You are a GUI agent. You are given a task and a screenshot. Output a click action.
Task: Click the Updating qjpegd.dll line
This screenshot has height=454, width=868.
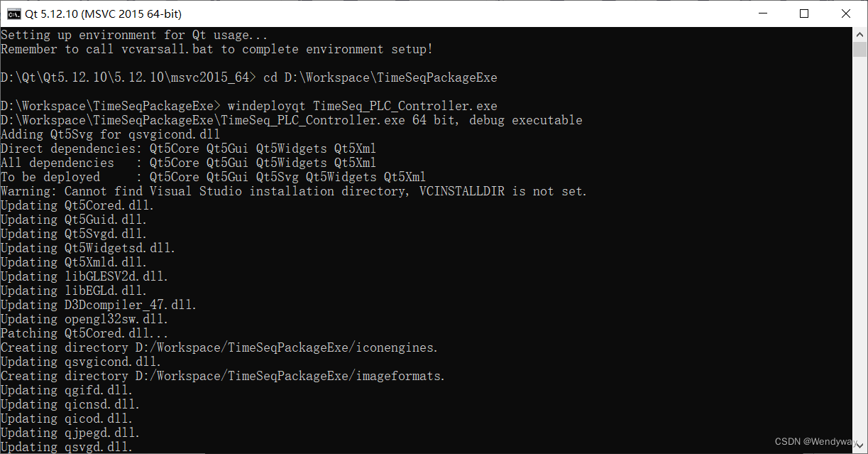click(69, 432)
